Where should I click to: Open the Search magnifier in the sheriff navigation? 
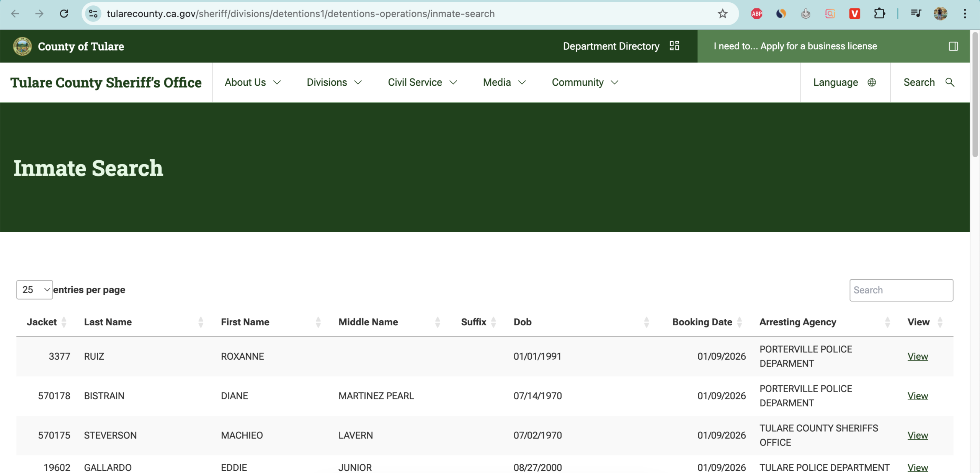(950, 82)
